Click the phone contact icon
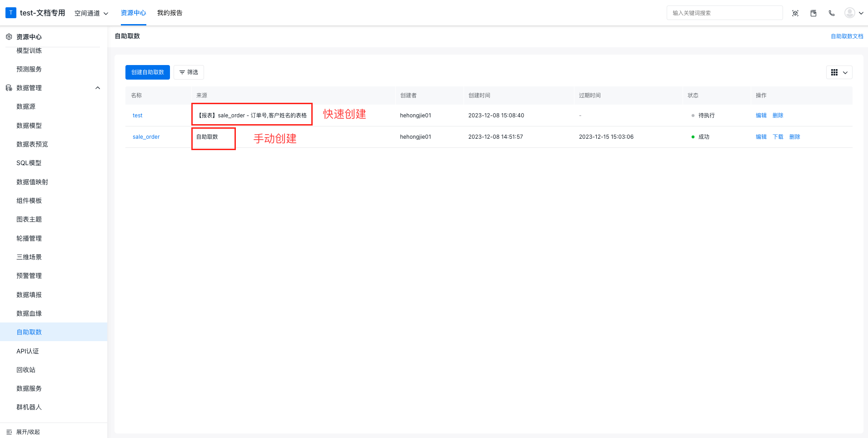The height and width of the screenshot is (438, 868). (832, 13)
